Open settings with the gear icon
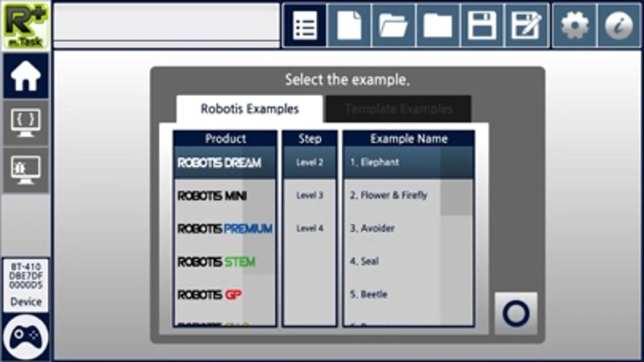This screenshot has width=644, height=362. [x=574, y=25]
